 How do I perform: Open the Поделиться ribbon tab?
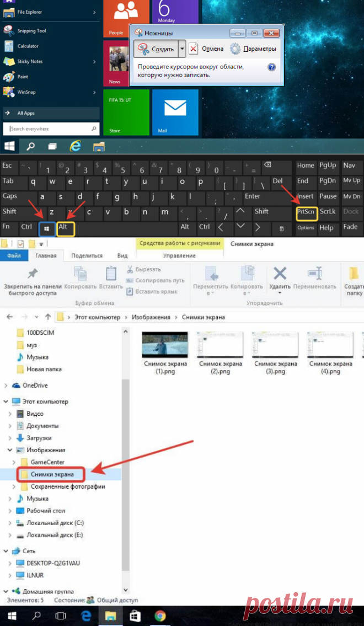point(87,256)
